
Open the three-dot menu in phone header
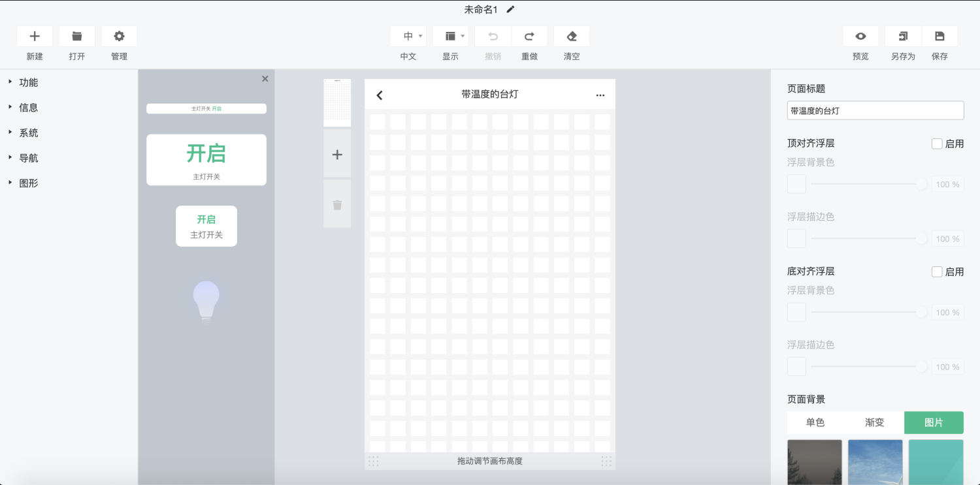[600, 95]
